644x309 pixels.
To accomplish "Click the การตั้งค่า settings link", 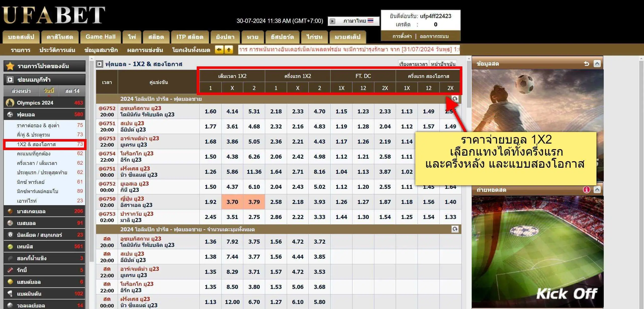I will 402,36.
